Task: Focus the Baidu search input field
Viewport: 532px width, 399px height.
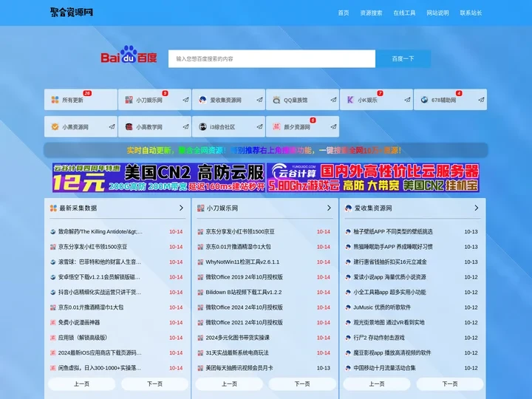Action: (272, 58)
